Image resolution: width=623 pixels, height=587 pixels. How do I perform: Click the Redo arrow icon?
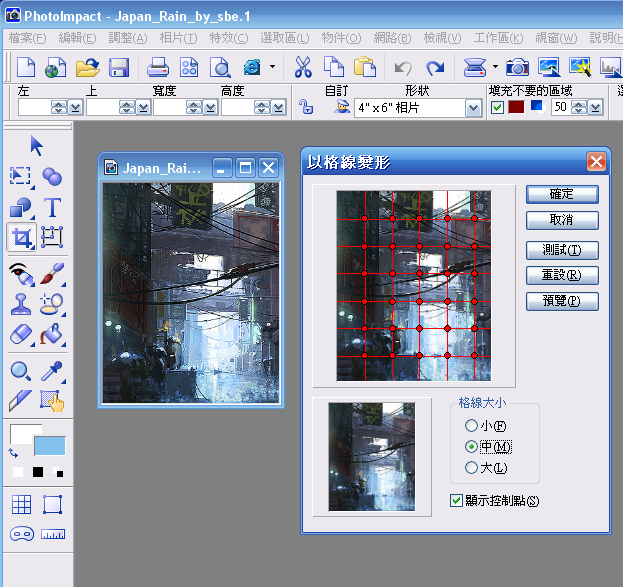[435, 68]
